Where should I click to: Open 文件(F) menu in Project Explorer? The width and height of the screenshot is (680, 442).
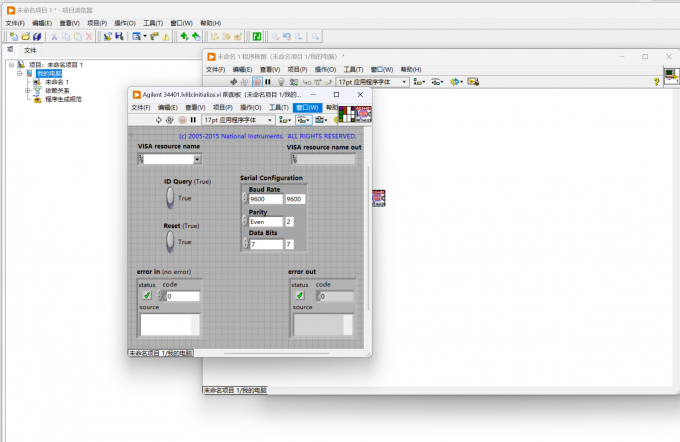(15, 23)
